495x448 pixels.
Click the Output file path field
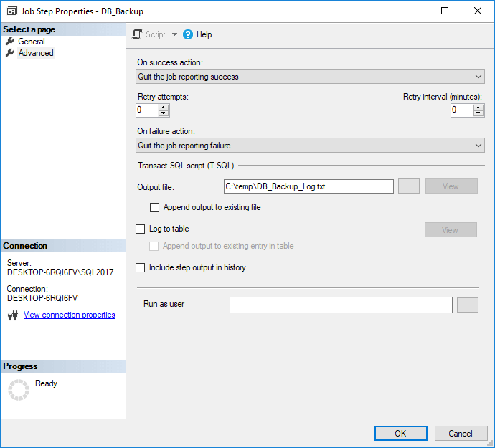[308, 186]
